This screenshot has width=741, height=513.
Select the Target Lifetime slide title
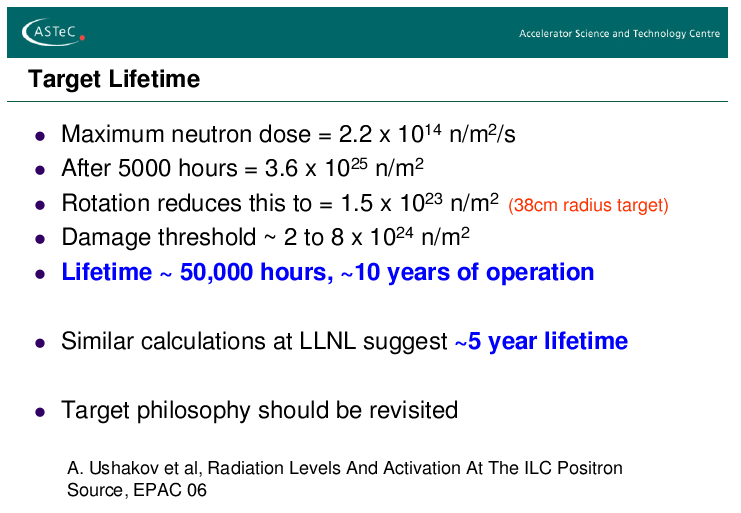[x=114, y=79]
